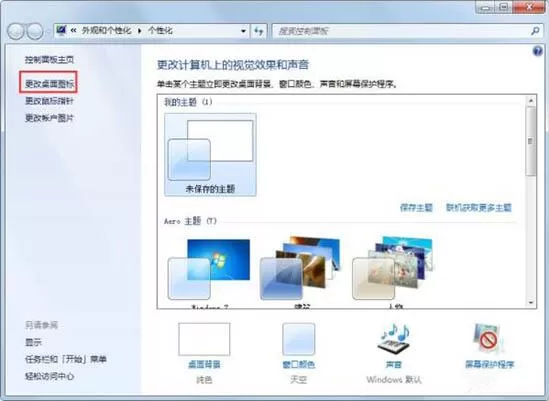Open 显示 link under see also
This screenshot has height=401, width=549.
(33, 342)
